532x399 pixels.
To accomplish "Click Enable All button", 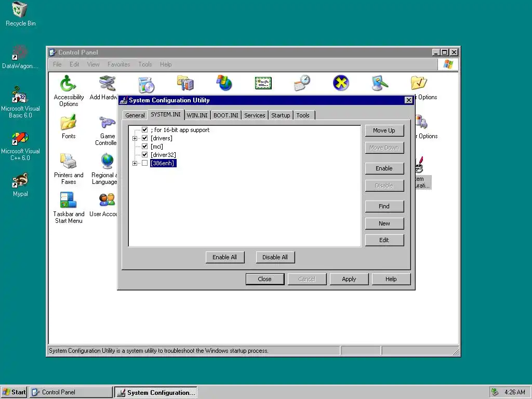I will 224,257.
